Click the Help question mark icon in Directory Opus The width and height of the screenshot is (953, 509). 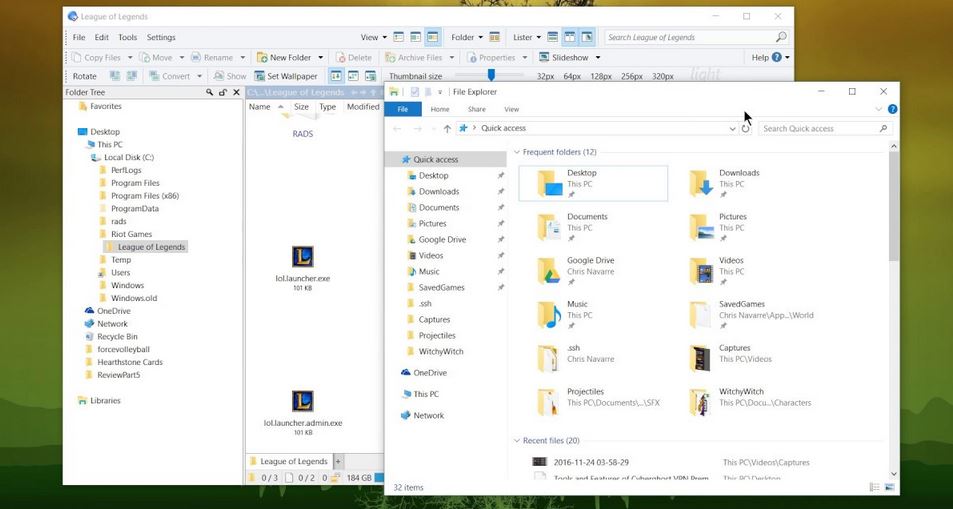click(776, 57)
